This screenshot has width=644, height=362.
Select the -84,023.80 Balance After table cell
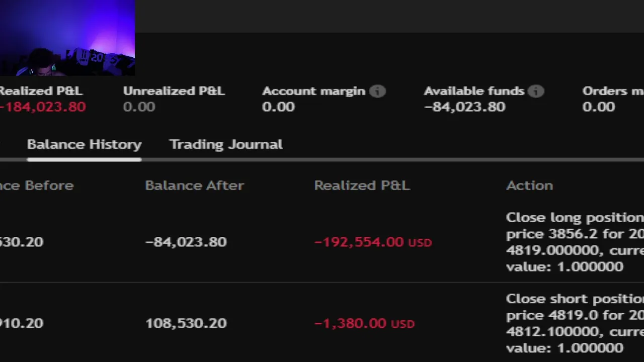click(186, 242)
